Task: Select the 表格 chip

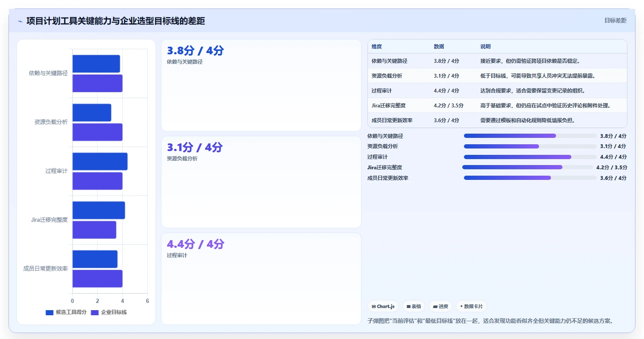Action: point(414,306)
